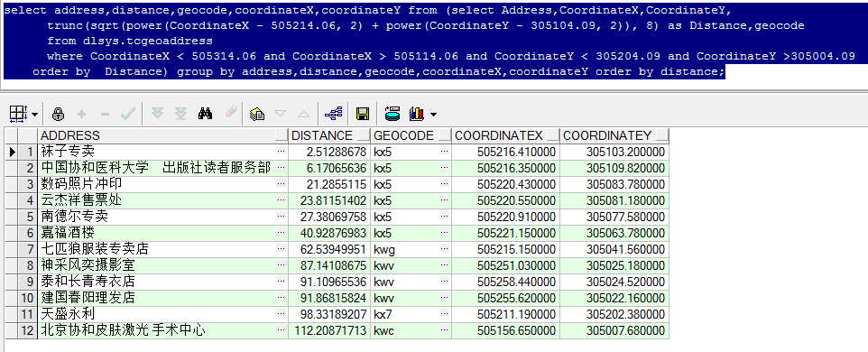Fetch the last page of results
The height and width of the screenshot is (352, 868).
tap(181, 114)
